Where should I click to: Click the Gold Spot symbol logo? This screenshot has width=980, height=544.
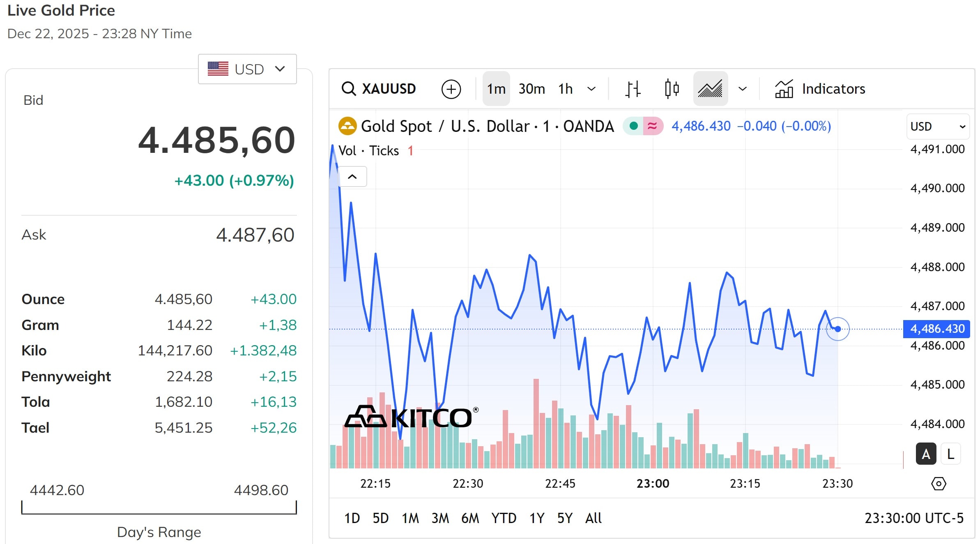coord(347,126)
